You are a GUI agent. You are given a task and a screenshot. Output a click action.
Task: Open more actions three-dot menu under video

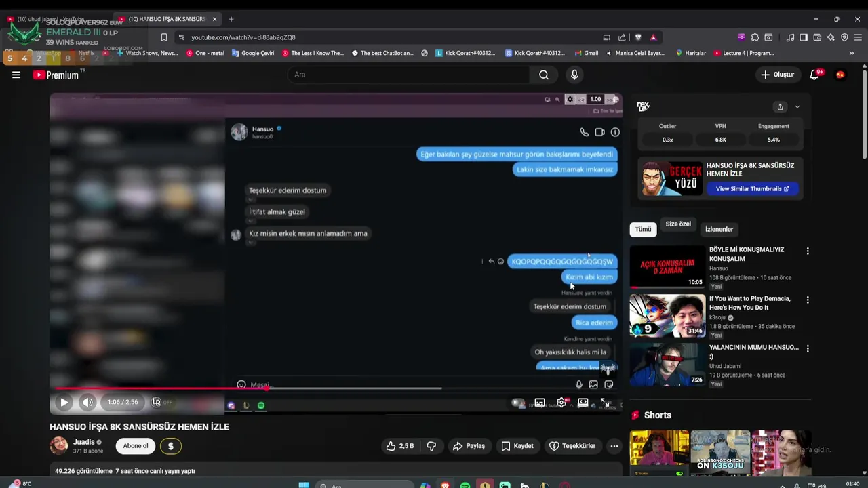click(614, 446)
